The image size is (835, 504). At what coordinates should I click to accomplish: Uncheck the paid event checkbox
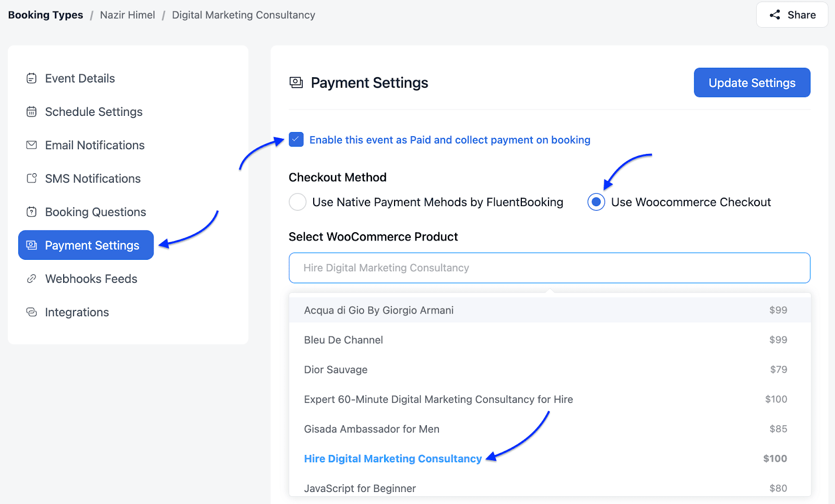click(296, 140)
